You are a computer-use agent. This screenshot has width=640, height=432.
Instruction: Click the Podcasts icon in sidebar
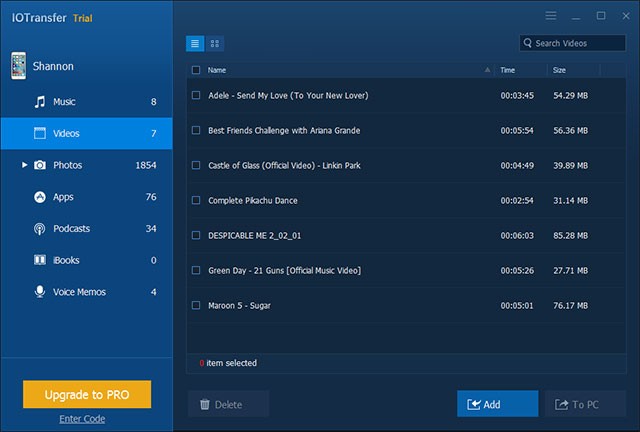pyautogui.click(x=40, y=229)
